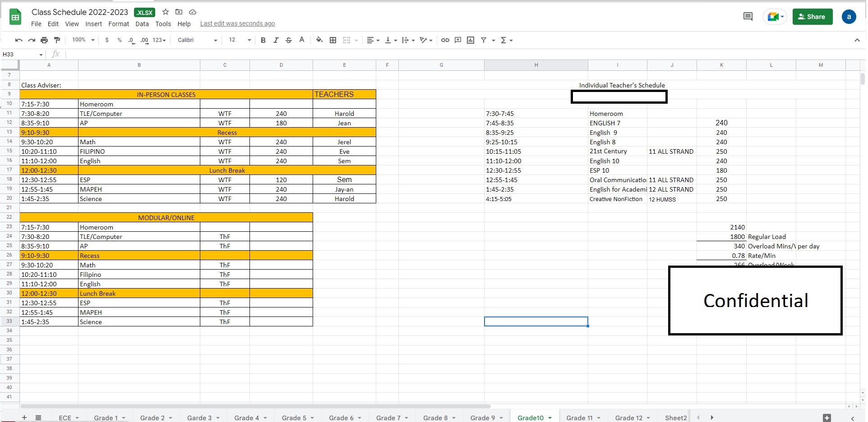The image size is (868, 422).
Task: Format selection as currency
Action: coord(107,40)
